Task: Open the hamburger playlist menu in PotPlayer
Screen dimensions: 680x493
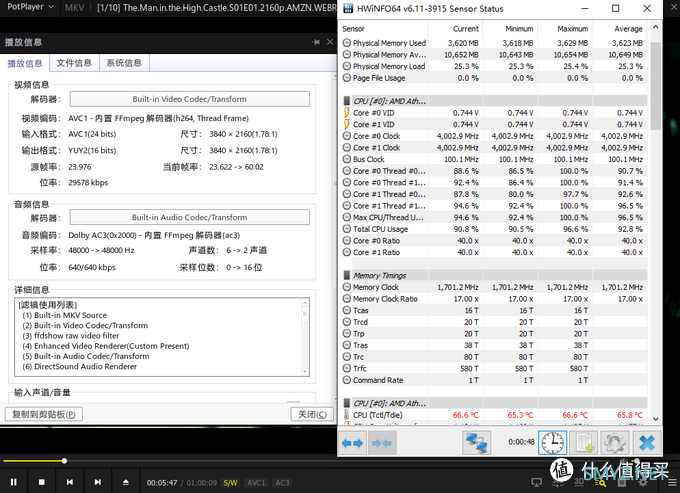Action: pyautogui.click(x=672, y=482)
